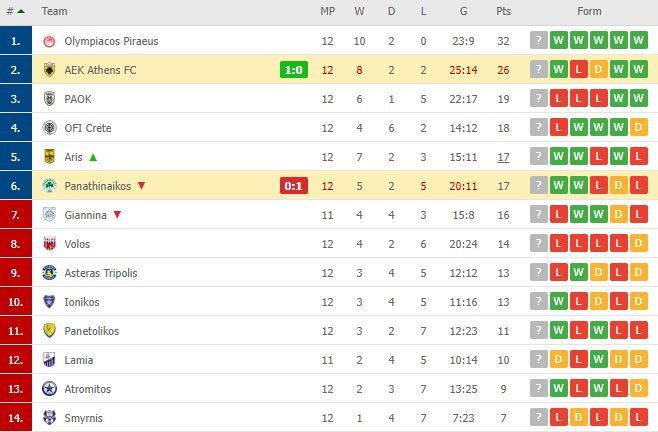Sort standings by the Pts column header
This screenshot has width=658, height=432.
[x=503, y=11]
